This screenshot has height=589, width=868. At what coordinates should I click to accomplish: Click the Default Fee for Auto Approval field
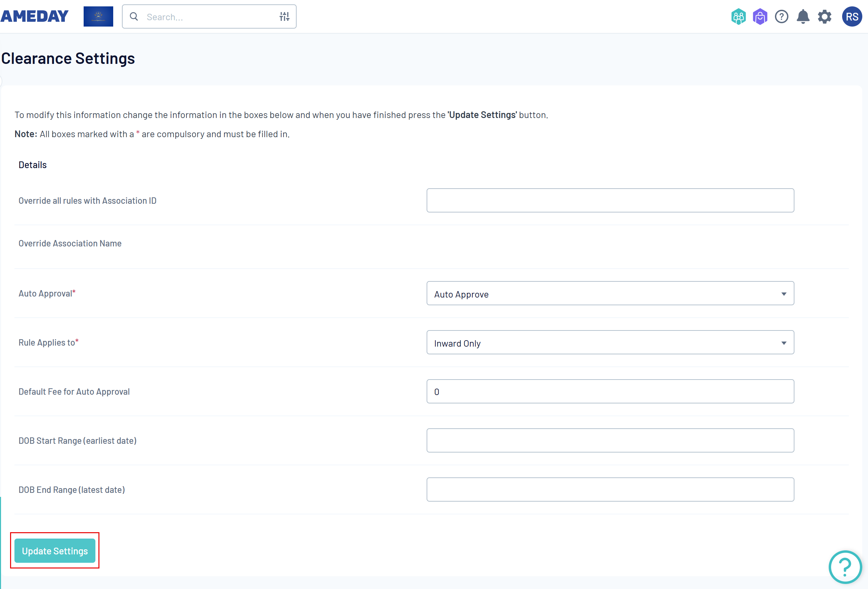[x=610, y=391]
